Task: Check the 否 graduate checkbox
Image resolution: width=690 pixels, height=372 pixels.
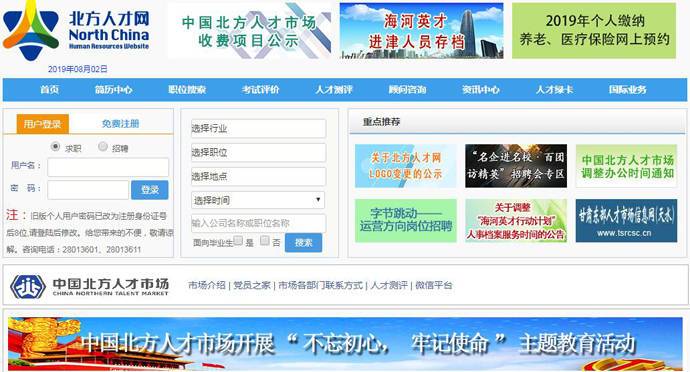Action: click(x=265, y=240)
